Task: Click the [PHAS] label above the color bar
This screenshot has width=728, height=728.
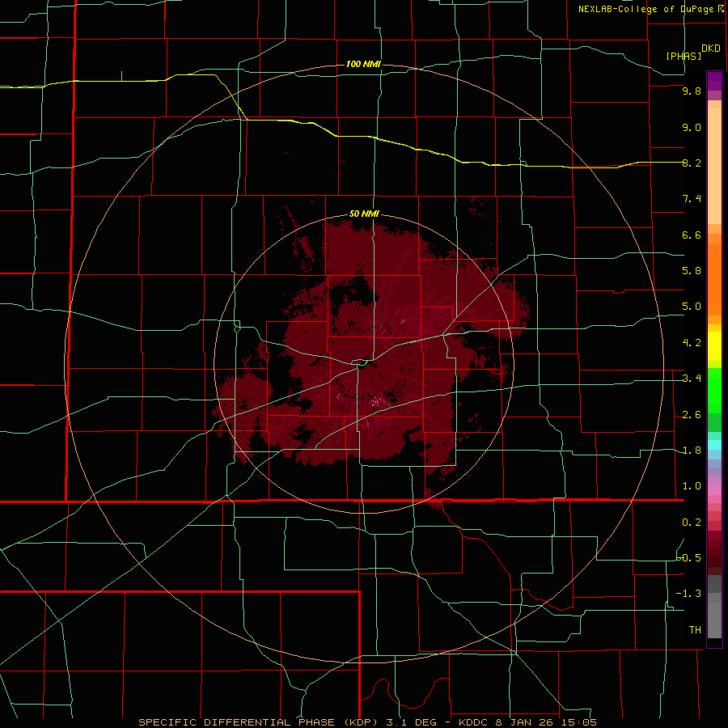Action: coord(684,56)
